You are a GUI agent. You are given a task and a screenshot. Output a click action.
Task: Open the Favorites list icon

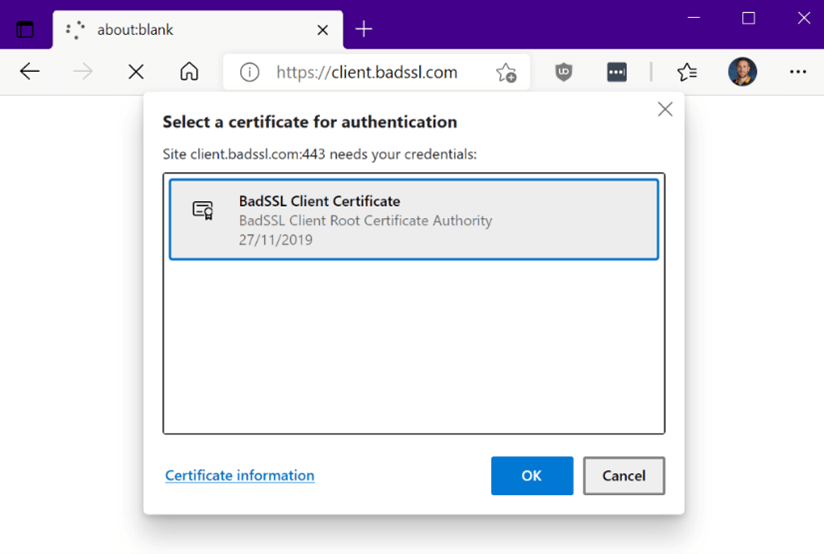pyautogui.click(x=687, y=72)
